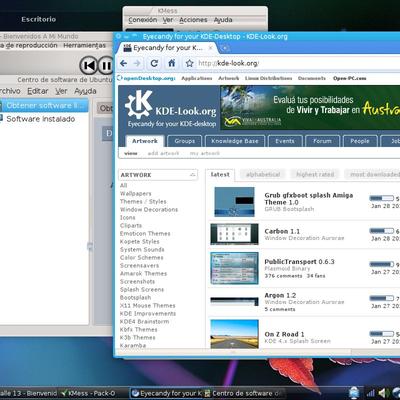400x400 pixels.
Task: Click the KDE-Look.org gear logo
Action: point(139,105)
